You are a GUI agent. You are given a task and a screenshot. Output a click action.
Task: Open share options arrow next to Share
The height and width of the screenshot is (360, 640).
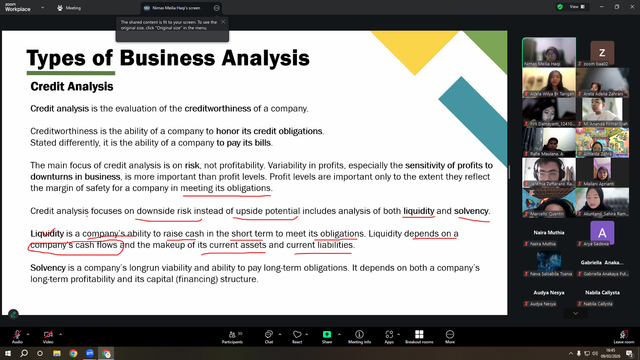339,334
